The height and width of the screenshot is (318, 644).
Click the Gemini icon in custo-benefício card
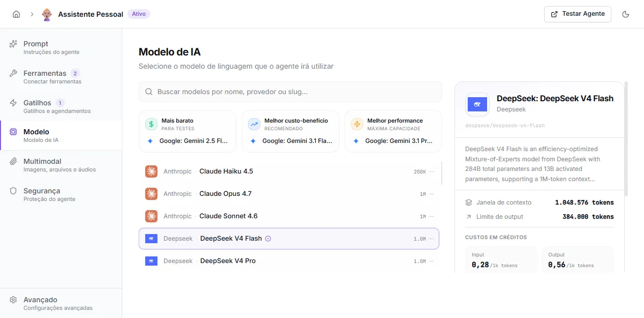[x=253, y=141]
